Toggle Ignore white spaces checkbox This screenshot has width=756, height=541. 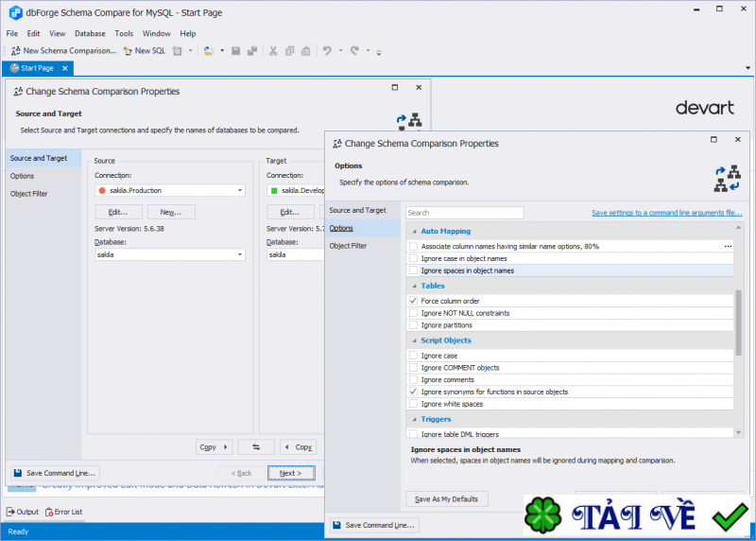(413, 404)
